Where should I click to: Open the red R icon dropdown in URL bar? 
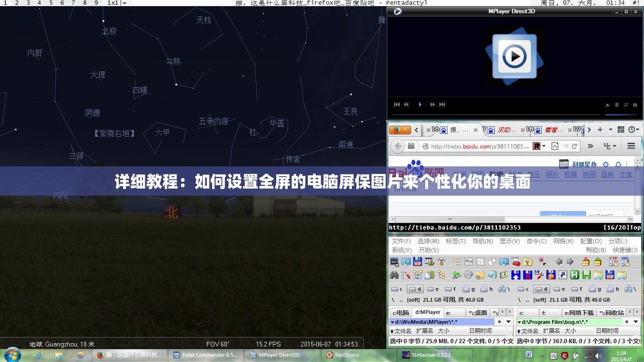point(544,146)
